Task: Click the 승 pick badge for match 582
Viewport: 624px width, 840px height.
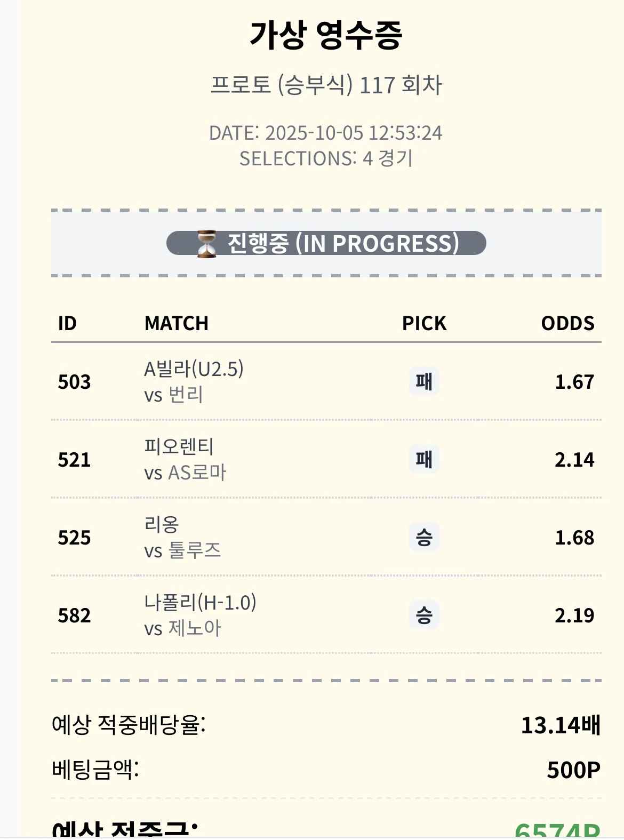Action: (424, 615)
